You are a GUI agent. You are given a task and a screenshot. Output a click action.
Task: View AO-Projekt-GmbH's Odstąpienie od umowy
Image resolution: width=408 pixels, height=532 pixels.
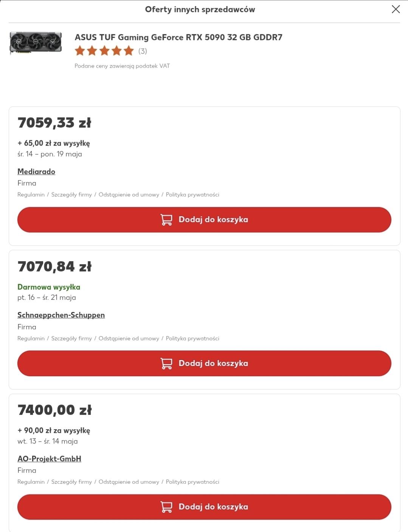pyautogui.click(x=129, y=482)
